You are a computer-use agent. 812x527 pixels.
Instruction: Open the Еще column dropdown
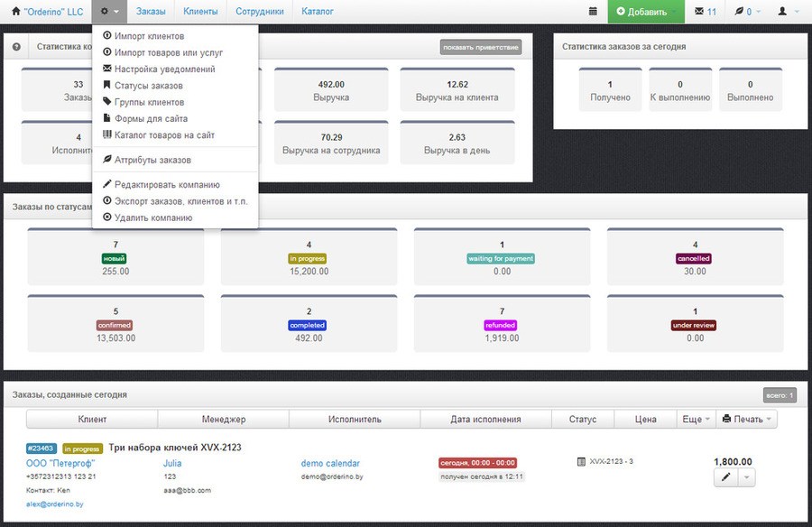point(696,420)
